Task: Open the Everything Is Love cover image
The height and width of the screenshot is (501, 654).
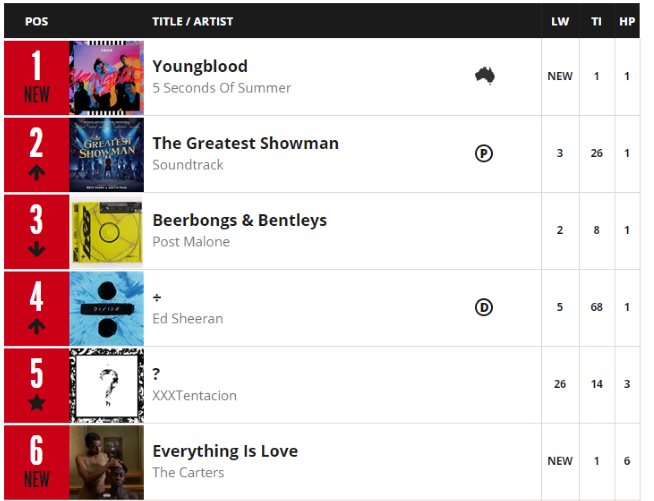Action: [x=107, y=462]
